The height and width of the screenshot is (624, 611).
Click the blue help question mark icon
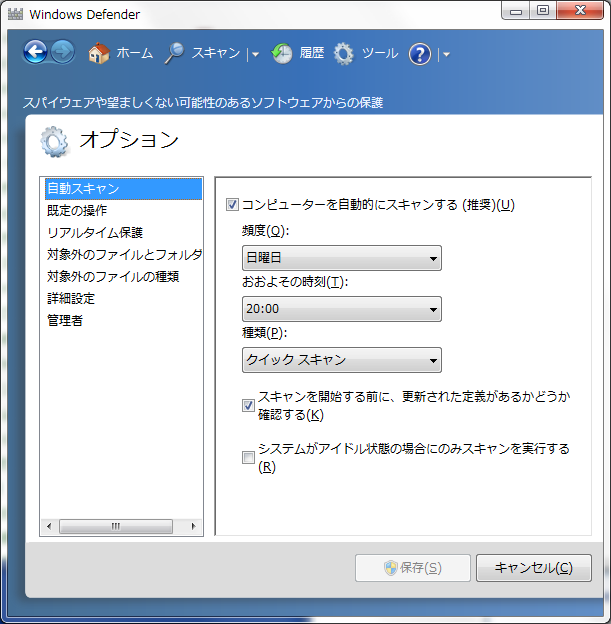[x=420, y=54]
